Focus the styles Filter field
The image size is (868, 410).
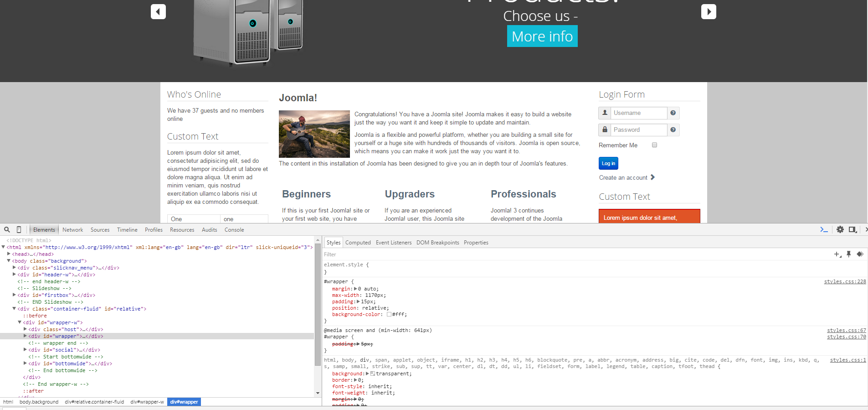tap(576, 254)
